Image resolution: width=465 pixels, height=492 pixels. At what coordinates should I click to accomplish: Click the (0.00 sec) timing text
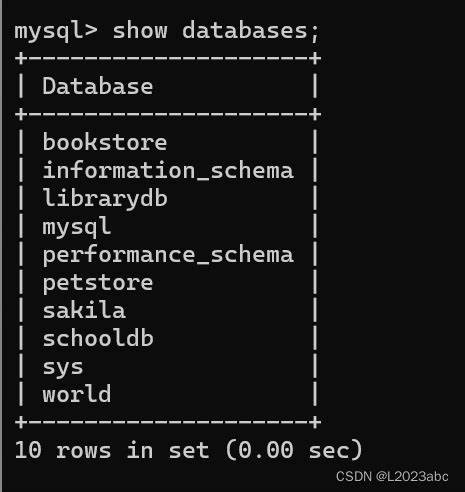point(294,450)
